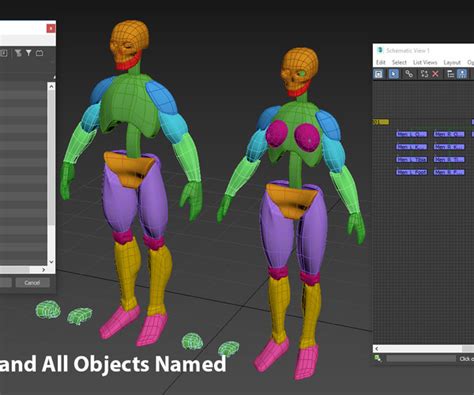Select the top-right blue node in Schematic View

[449, 134]
